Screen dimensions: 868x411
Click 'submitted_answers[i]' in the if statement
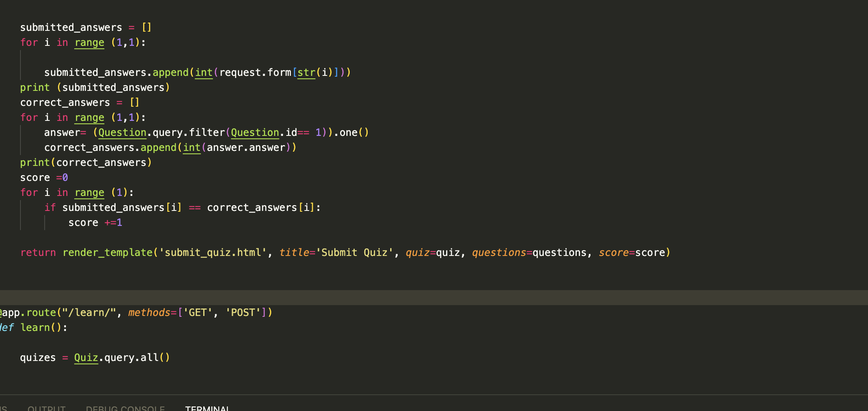[122, 208]
